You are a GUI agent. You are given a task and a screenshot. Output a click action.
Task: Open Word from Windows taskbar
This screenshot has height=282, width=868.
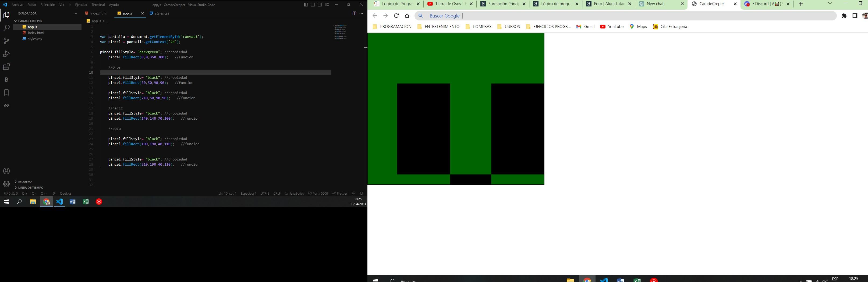72,202
